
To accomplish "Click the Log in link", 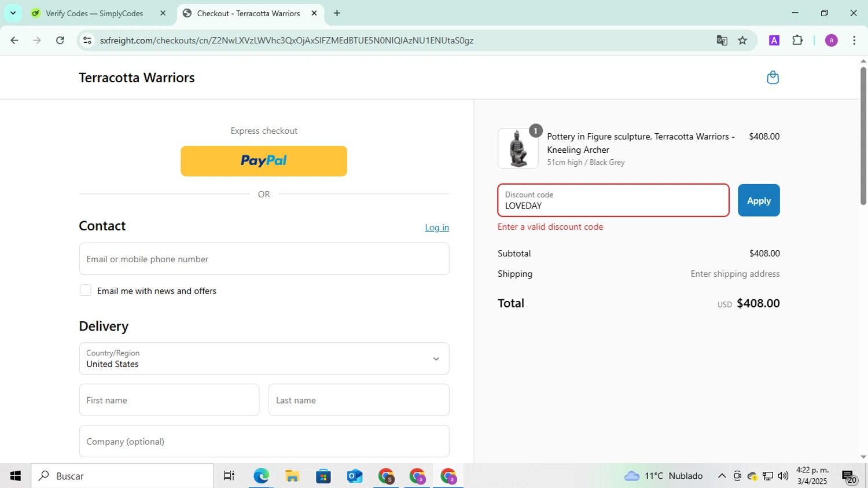I will click(x=437, y=228).
